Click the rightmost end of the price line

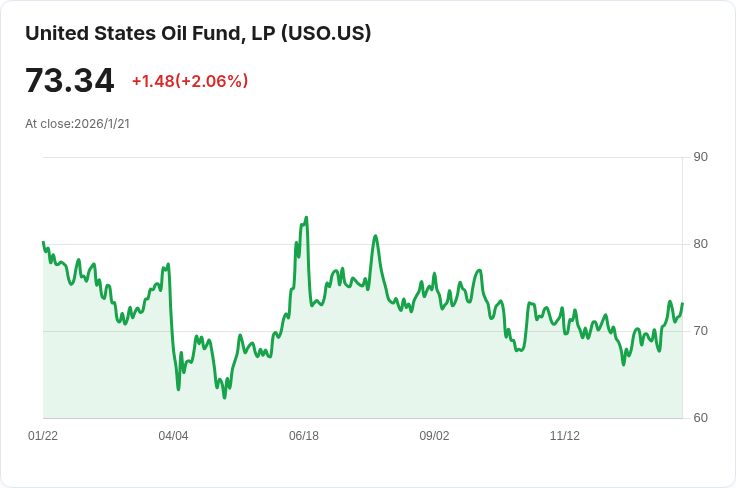[682, 303]
